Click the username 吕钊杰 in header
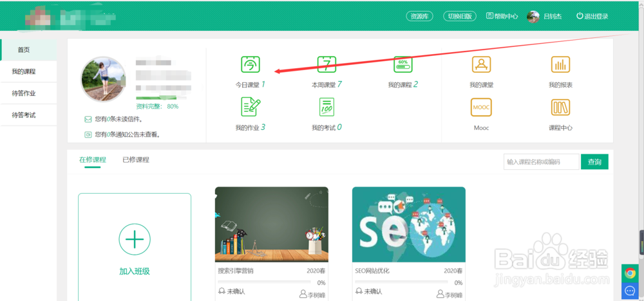The height and width of the screenshot is (301, 644). 553,17
